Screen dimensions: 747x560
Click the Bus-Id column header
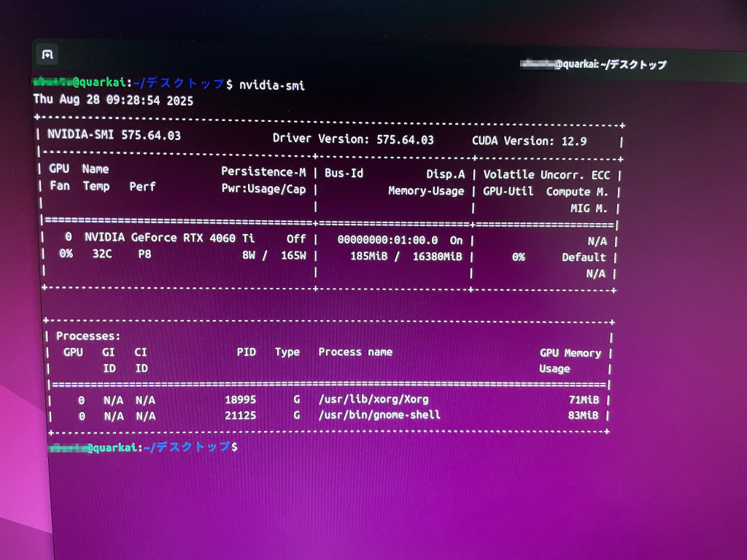[x=344, y=174]
